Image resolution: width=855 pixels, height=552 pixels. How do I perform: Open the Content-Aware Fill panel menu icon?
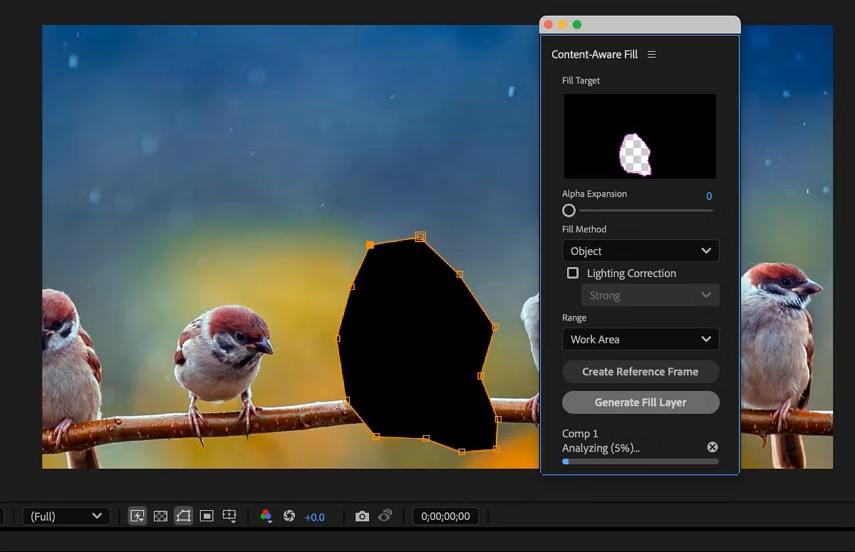652,55
